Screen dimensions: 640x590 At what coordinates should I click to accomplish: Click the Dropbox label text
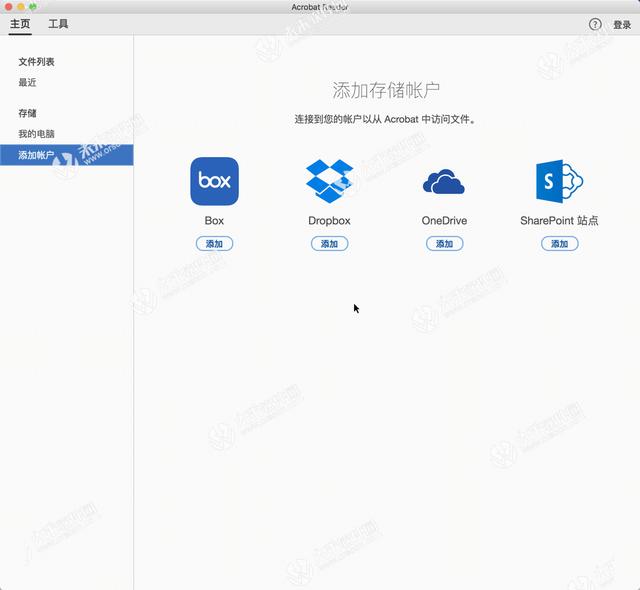(329, 221)
